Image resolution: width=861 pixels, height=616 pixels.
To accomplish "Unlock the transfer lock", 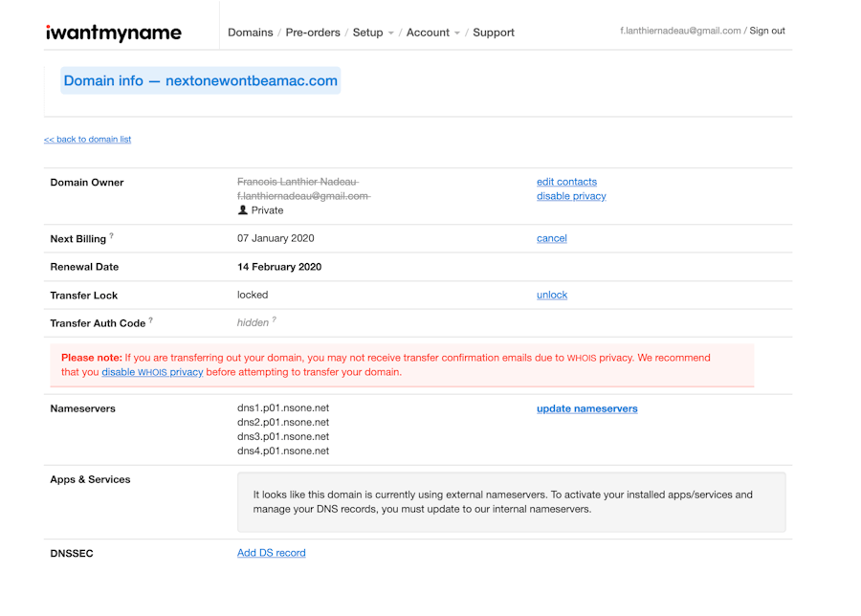I will [551, 295].
